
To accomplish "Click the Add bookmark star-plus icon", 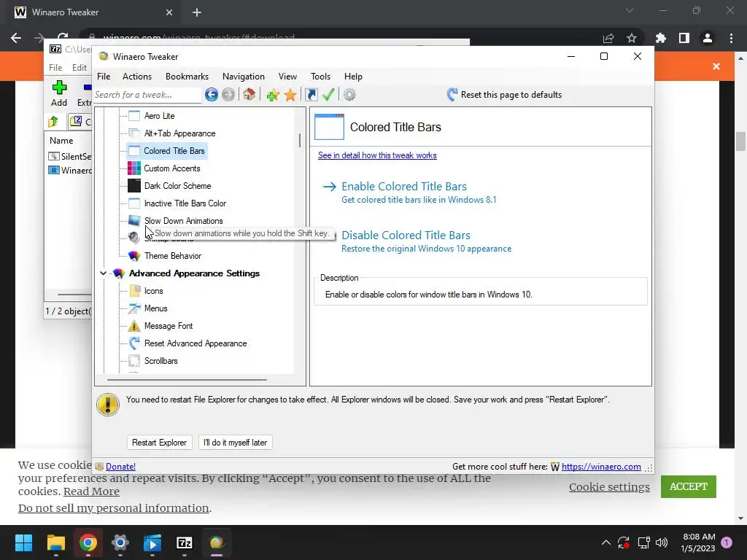I will click(x=273, y=95).
